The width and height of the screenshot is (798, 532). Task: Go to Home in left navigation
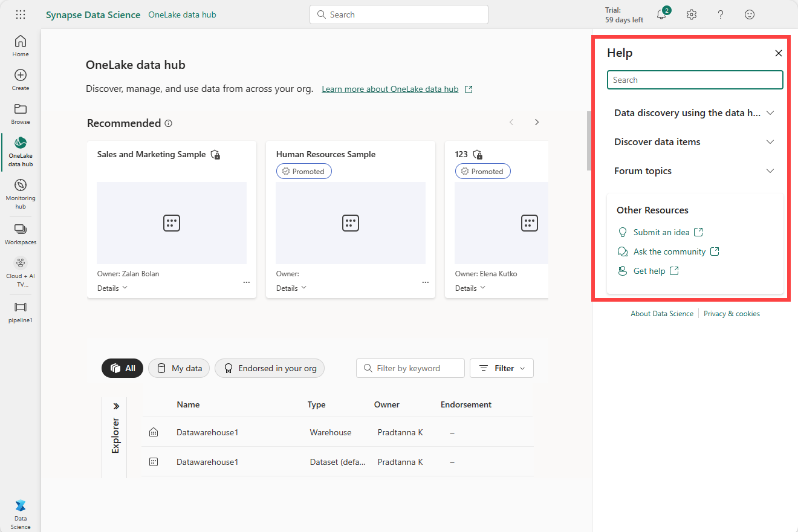coord(21,45)
